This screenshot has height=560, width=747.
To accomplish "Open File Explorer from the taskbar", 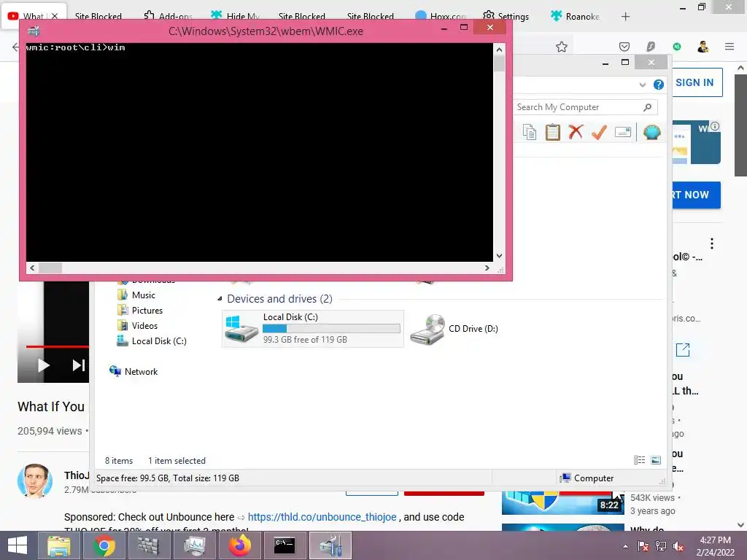I will click(x=59, y=545).
